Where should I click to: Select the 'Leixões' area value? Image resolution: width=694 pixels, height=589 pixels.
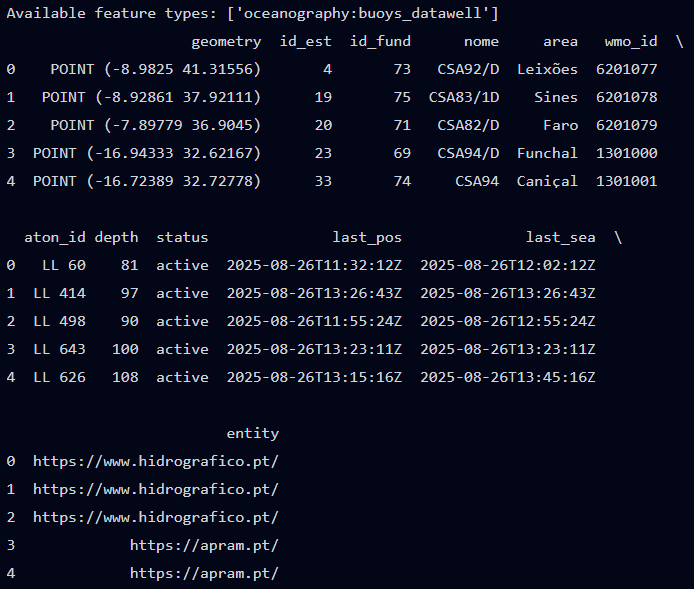coord(547,69)
